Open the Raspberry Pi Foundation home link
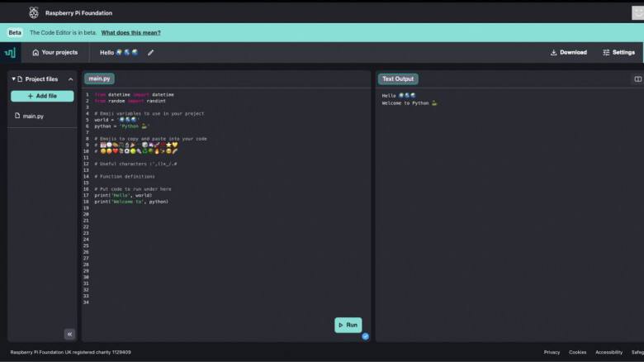The height and width of the screenshot is (362, 644). click(78, 13)
